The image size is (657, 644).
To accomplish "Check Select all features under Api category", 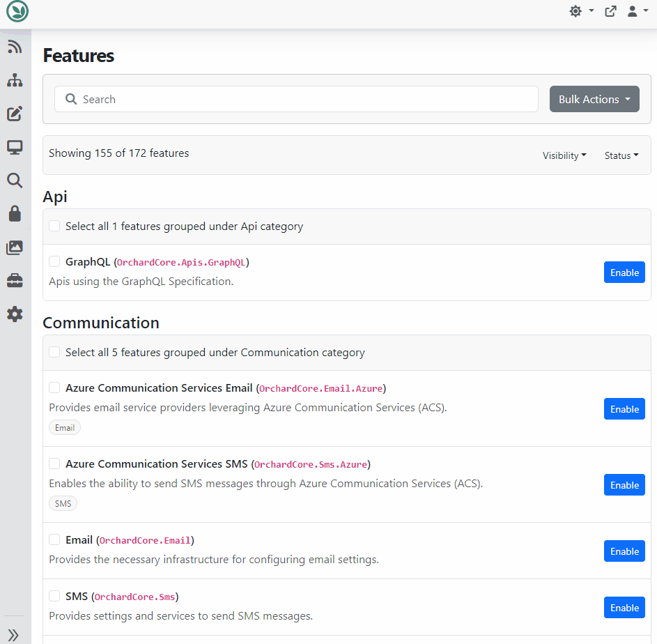I will click(54, 226).
